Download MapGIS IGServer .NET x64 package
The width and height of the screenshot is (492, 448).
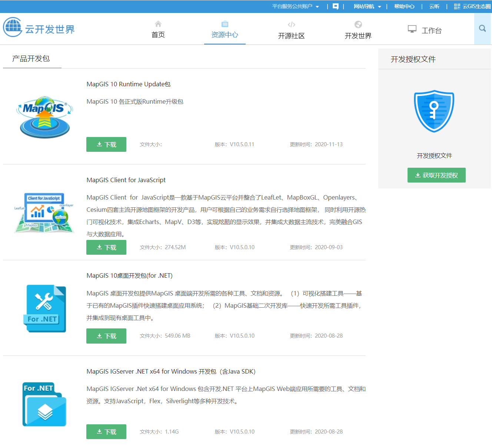pyautogui.click(x=106, y=432)
